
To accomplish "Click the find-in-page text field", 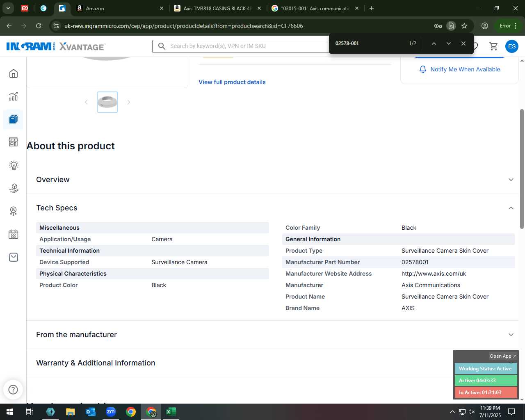I will 367,43.
